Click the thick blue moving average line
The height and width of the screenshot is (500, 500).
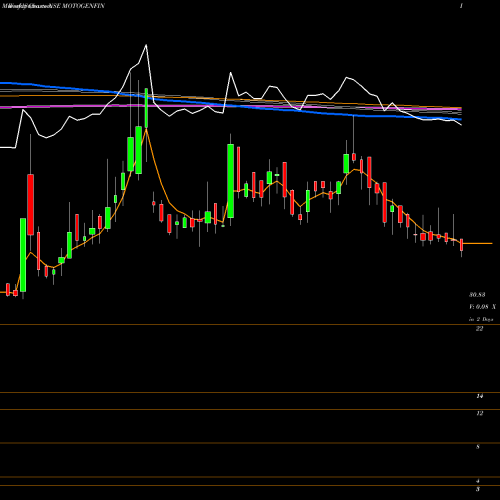point(230,105)
